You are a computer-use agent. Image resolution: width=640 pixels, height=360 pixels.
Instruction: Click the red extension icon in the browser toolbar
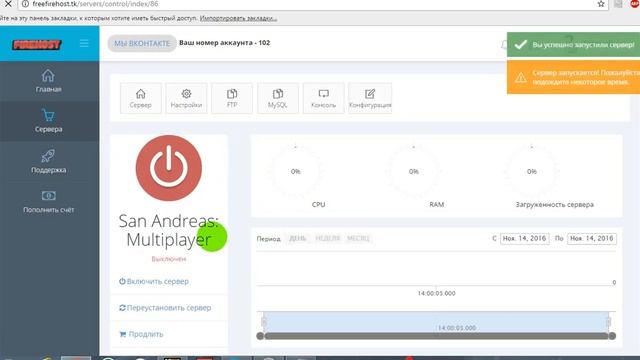tap(635, 4)
